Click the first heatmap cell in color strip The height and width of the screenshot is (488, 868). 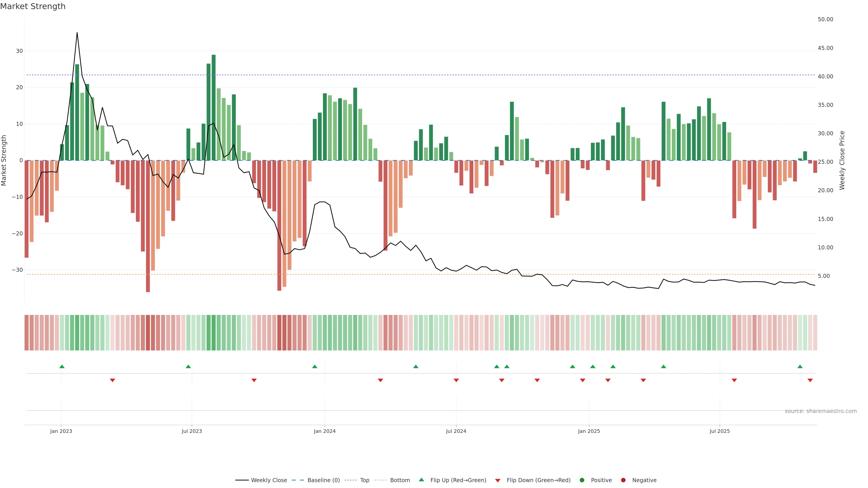pyautogui.click(x=27, y=333)
